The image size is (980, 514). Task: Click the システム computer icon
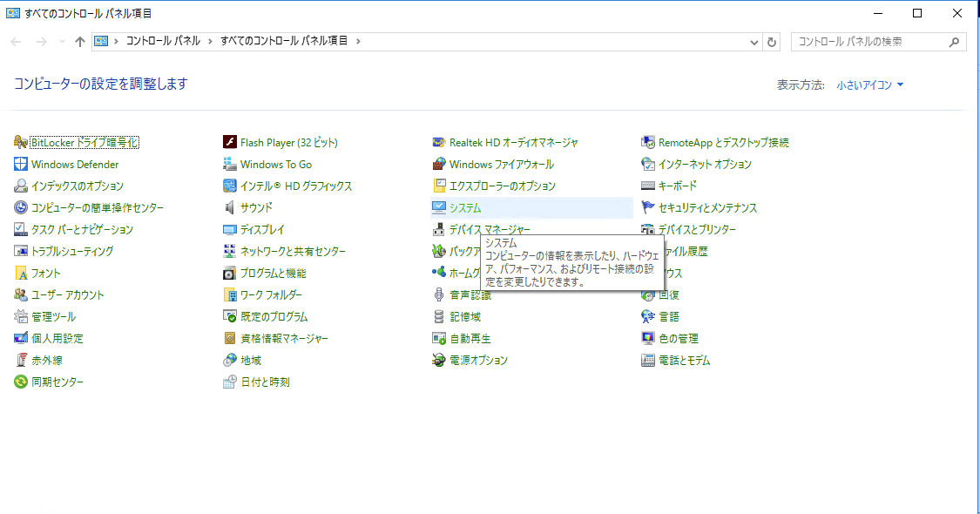439,207
